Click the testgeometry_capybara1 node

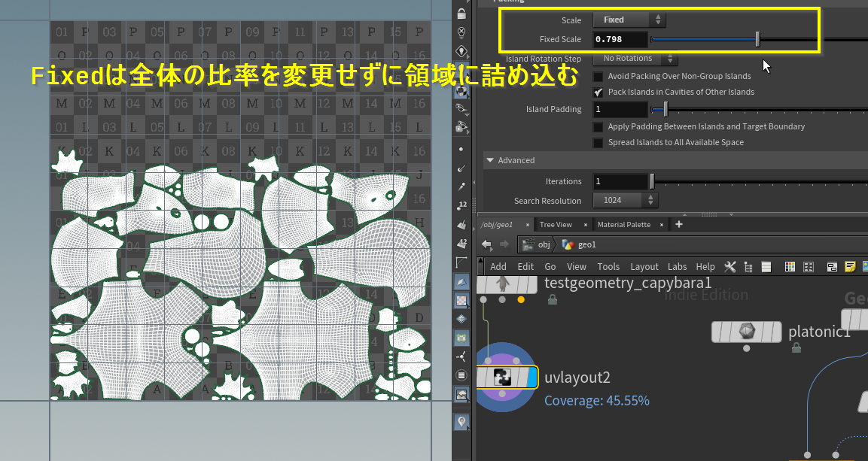click(x=507, y=285)
